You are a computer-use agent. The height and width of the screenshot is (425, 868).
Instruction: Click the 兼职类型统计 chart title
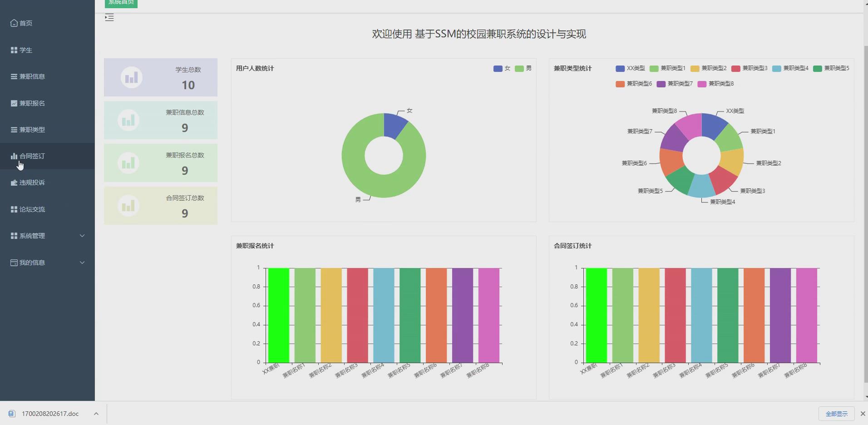click(x=572, y=69)
